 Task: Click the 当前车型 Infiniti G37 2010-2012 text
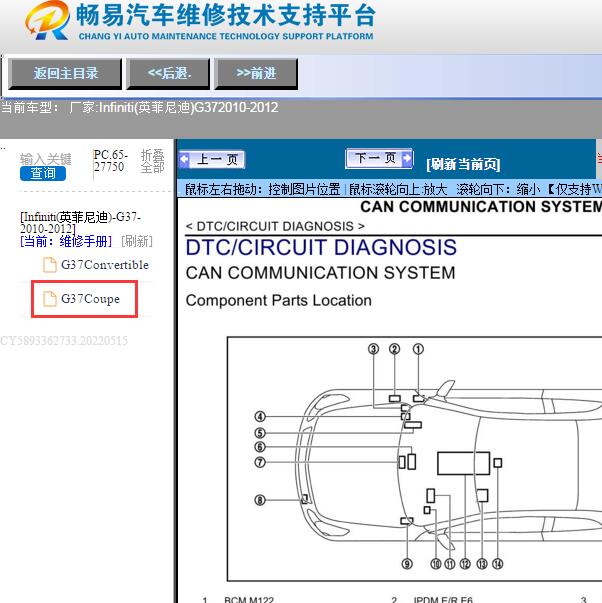(x=139, y=107)
